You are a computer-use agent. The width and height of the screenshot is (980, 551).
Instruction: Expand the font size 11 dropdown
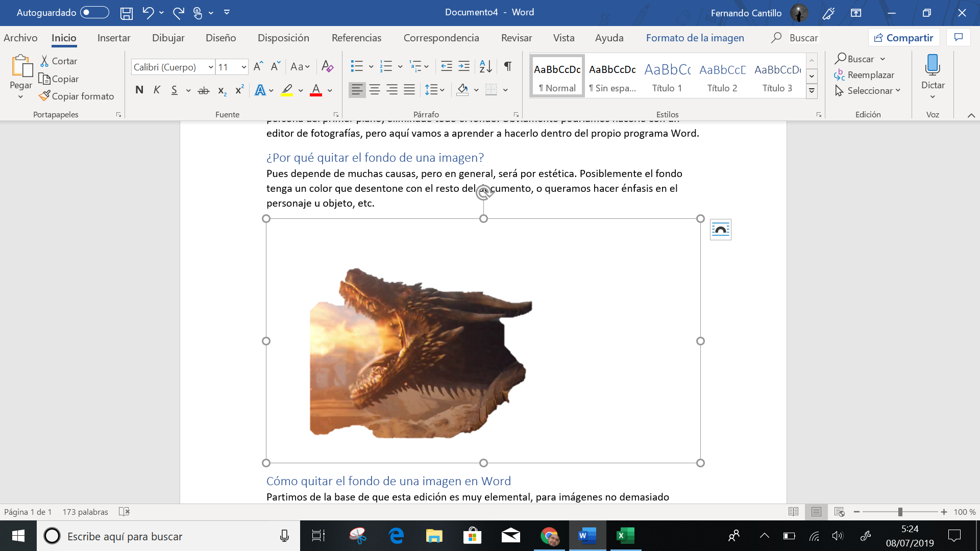pos(244,67)
